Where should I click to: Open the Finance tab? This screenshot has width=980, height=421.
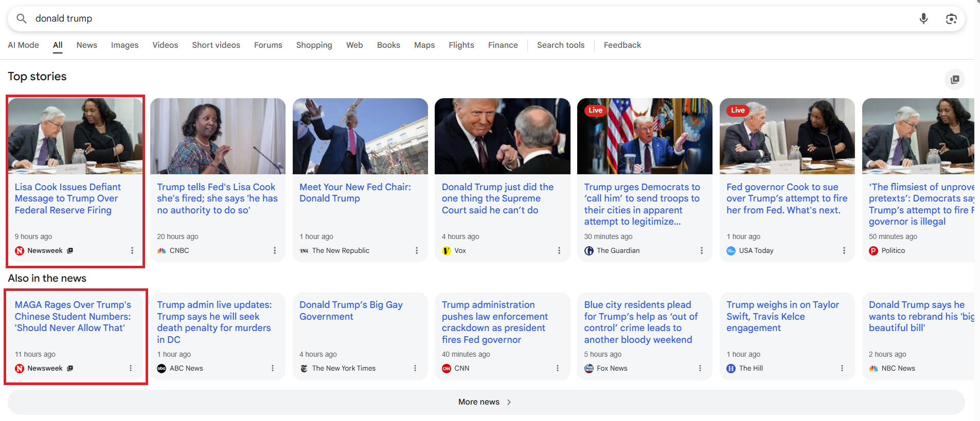tap(503, 45)
